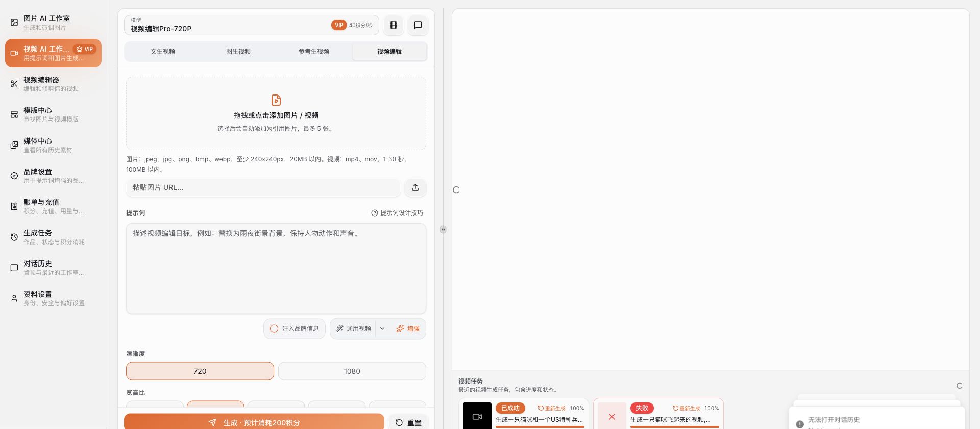Click progress bar of the US特种兵 task
This screenshot has height=429, width=980.
click(540, 427)
